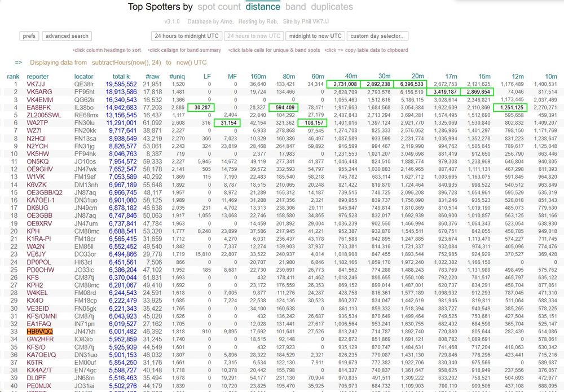Click highlighted 12m cell 1,251,125

(510, 108)
